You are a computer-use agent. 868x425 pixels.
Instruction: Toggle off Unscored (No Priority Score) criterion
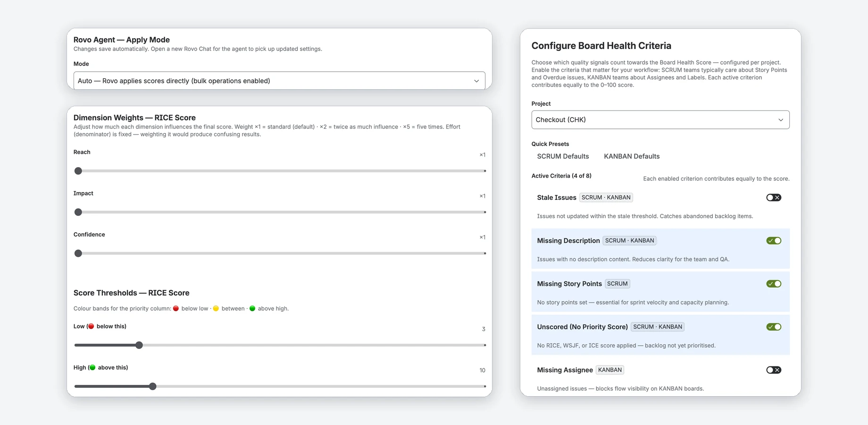point(774,327)
